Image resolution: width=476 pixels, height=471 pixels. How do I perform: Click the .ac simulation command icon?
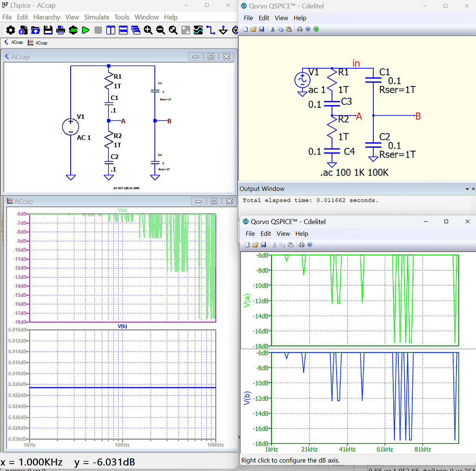point(73,30)
